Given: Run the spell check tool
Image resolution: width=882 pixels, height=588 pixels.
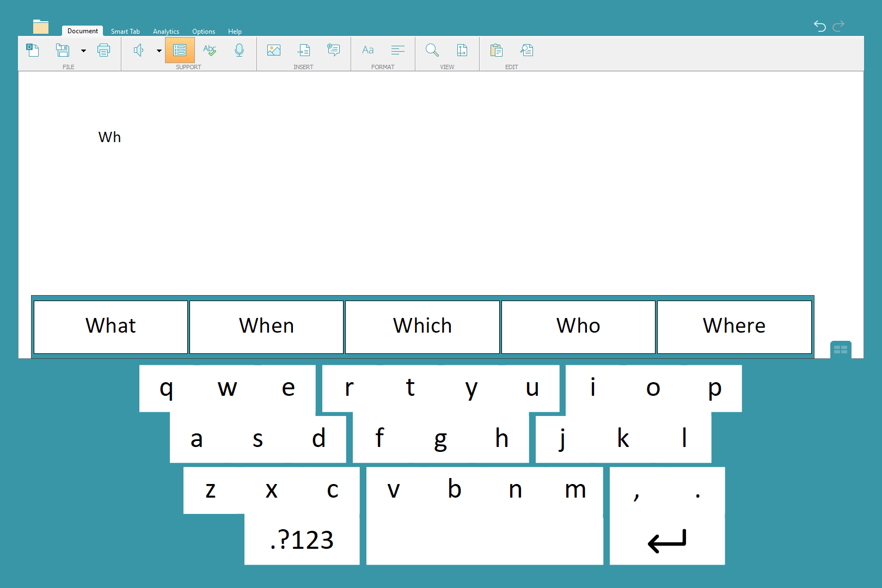Looking at the screenshot, I should coord(210,51).
